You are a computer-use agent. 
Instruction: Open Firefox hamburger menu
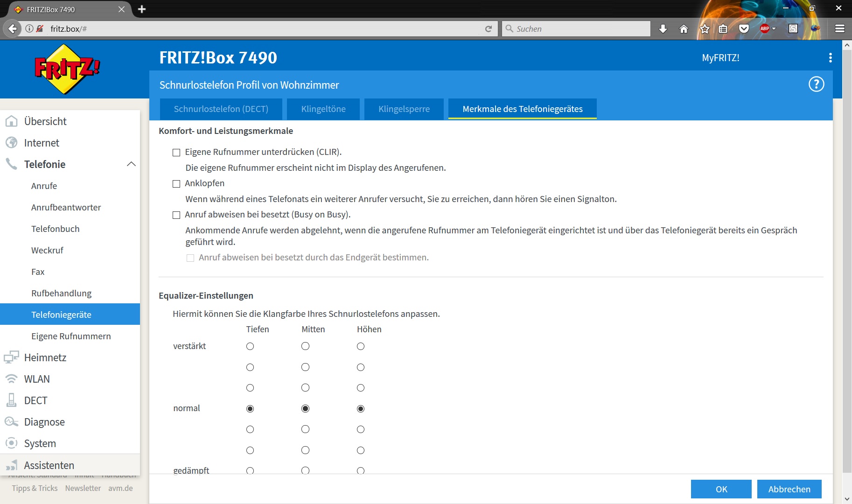point(840,29)
